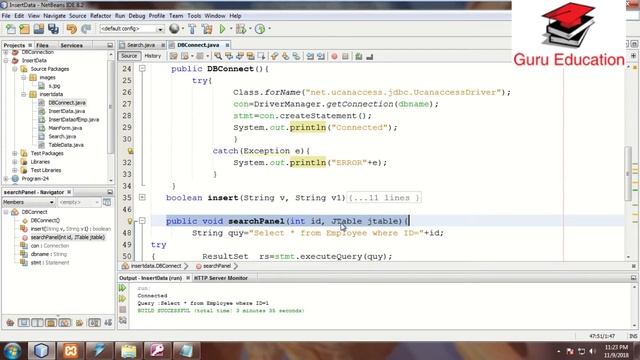Click the stop square icon in Output panel
Screen dimensions: 640x360
[122, 310]
